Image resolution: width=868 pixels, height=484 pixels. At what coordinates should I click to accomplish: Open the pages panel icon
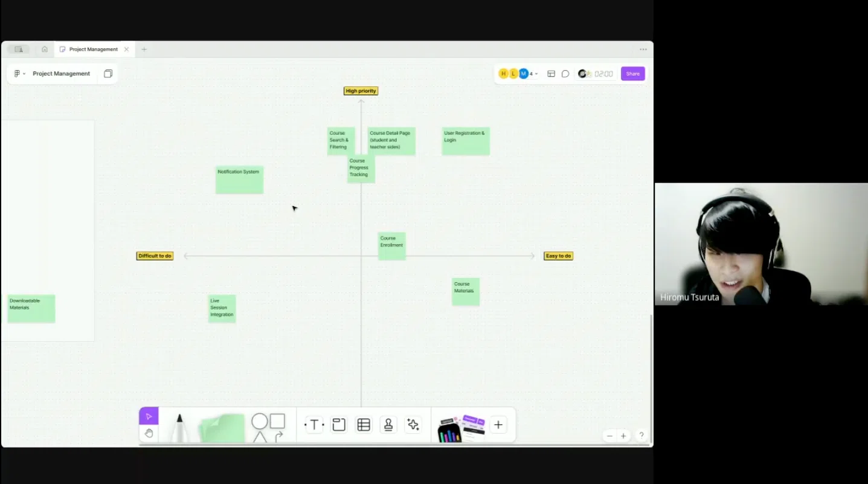click(108, 74)
